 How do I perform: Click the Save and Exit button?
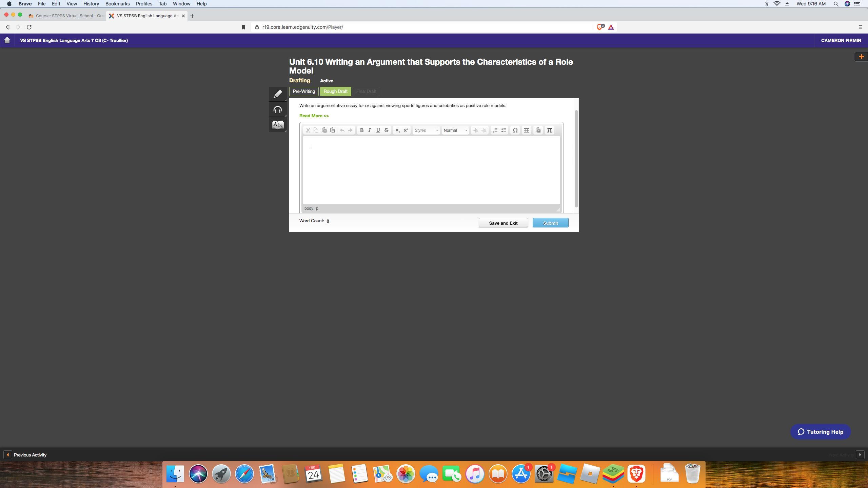(x=503, y=223)
